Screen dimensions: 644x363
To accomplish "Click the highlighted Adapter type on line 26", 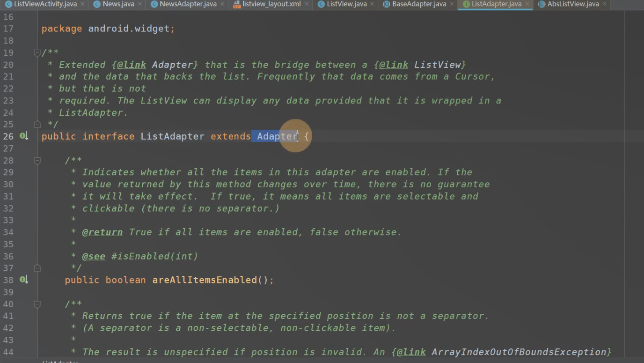I will [278, 136].
